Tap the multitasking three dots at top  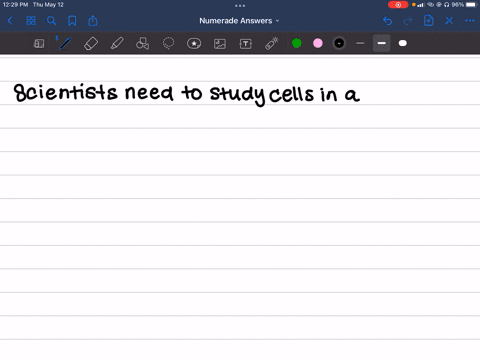click(x=240, y=6)
